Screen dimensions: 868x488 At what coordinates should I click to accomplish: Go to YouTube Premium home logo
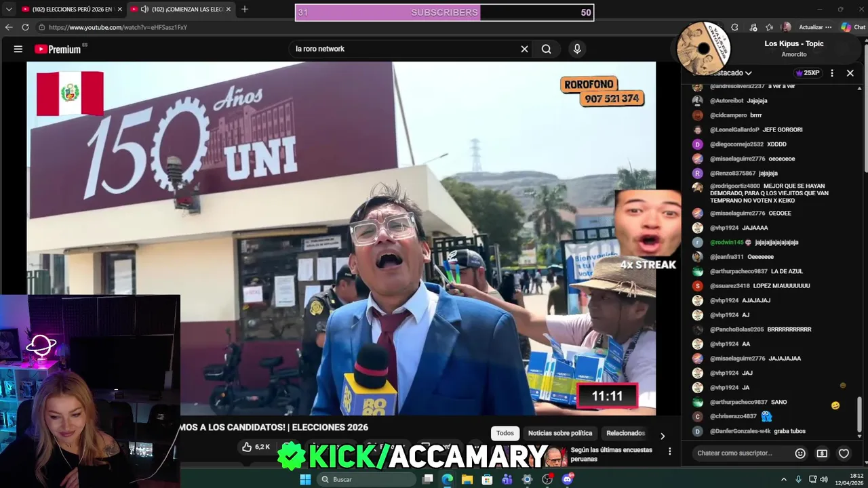(x=58, y=49)
